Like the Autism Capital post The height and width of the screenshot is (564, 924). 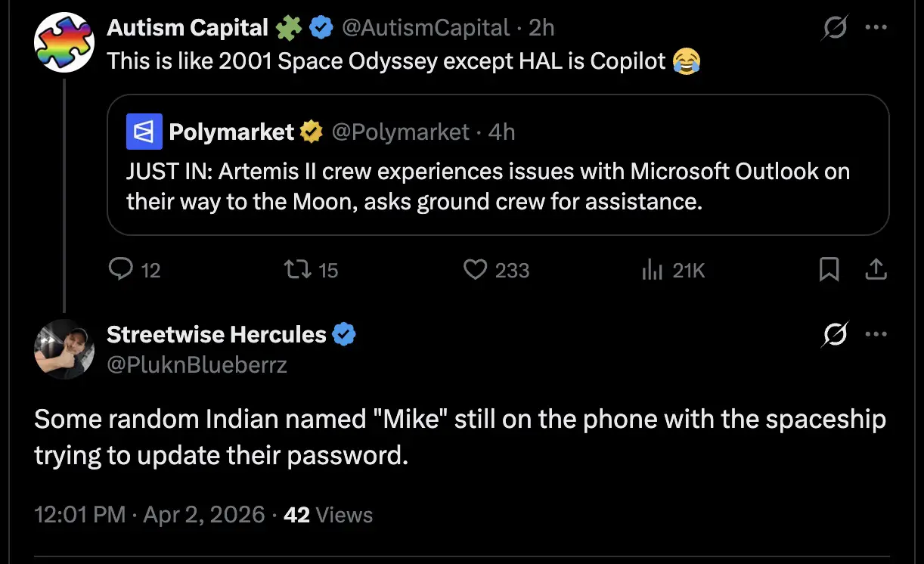click(x=475, y=269)
